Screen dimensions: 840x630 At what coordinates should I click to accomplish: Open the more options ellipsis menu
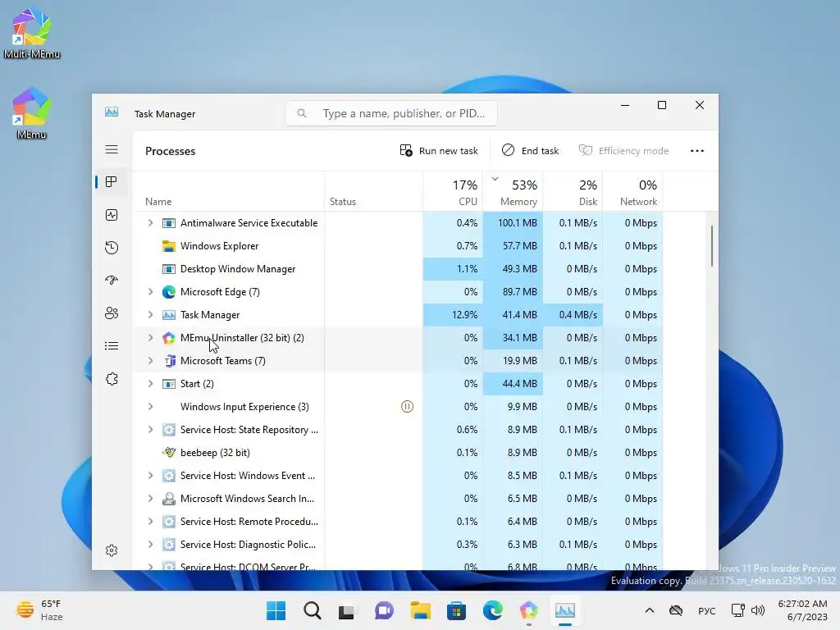coord(697,151)
